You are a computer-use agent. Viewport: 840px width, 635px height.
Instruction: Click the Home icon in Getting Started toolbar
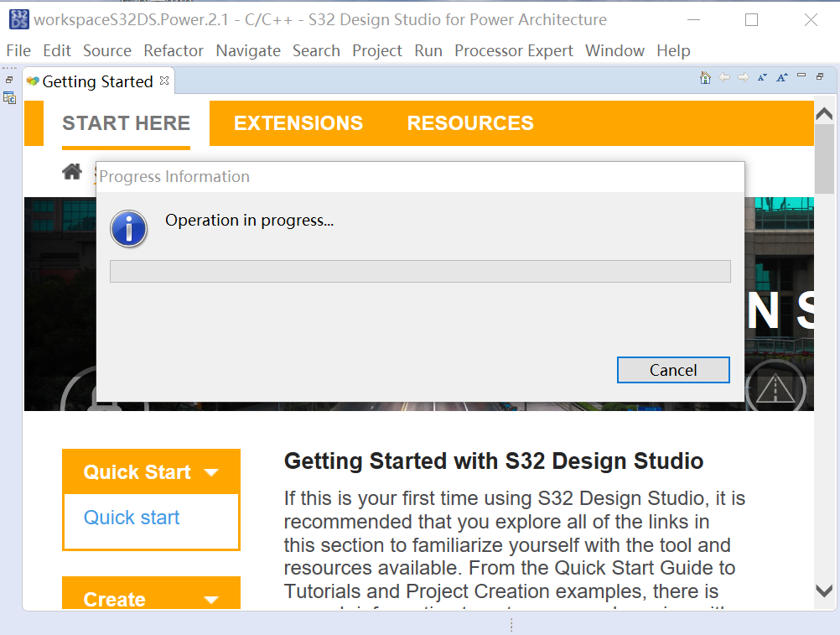(705, 78)
